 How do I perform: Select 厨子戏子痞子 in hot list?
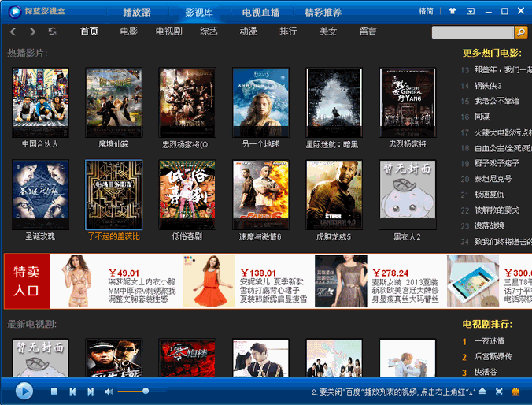497,163
